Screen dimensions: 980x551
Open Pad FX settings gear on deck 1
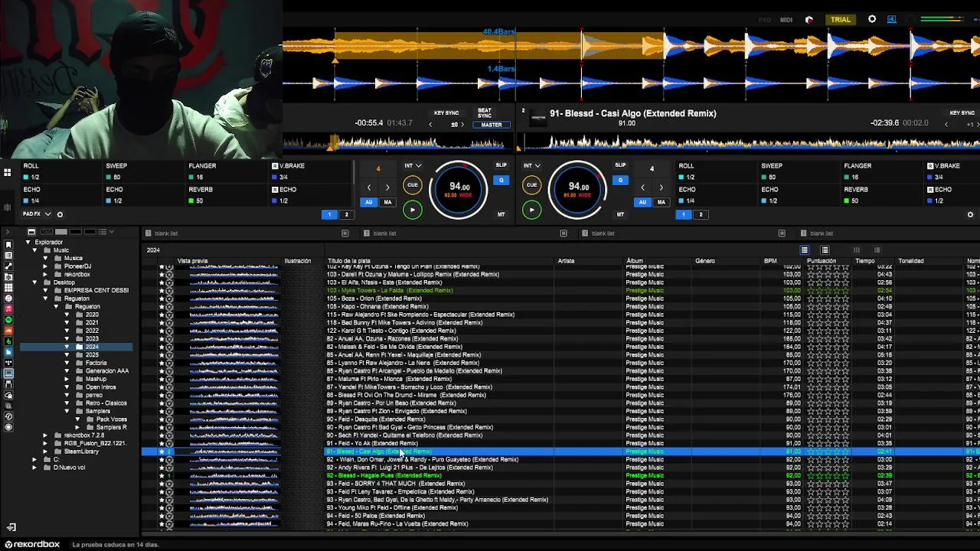tap(60, 214)
